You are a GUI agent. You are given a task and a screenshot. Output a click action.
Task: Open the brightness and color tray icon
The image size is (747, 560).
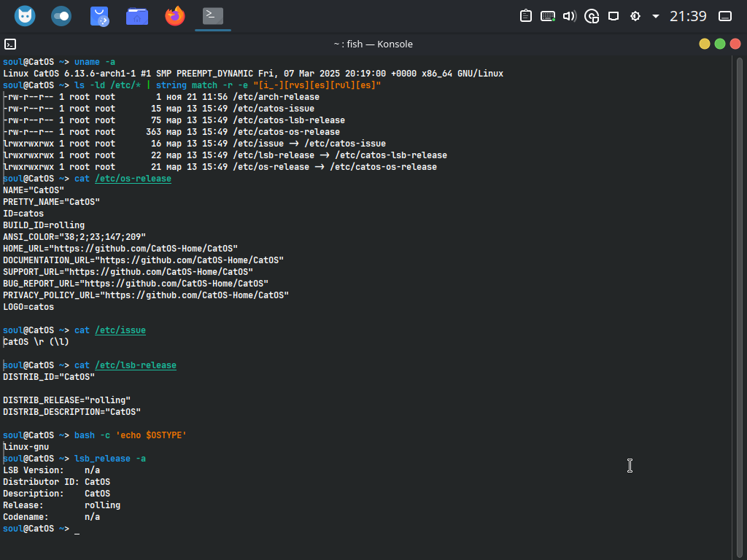click(x=635, y=16)
